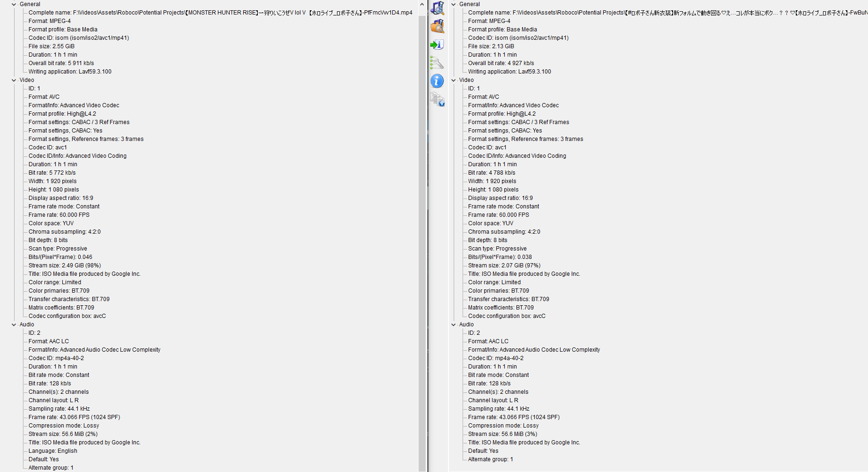Open a media file with the Open File icon
This screenshot has height=472, width=868.
437,8
